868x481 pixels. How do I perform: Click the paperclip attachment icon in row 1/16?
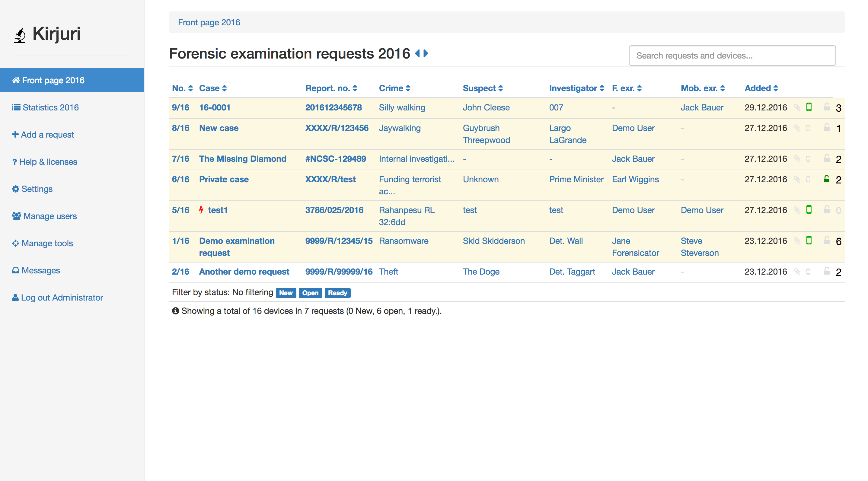pyautogui.click(x=797, y=241)
